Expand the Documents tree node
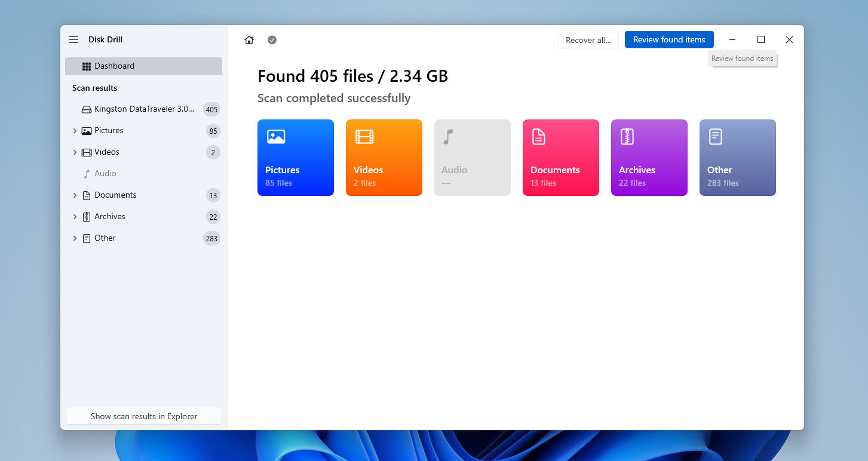Image resolution: width=868 pixels, height=461 pixels. coord(75,195)
